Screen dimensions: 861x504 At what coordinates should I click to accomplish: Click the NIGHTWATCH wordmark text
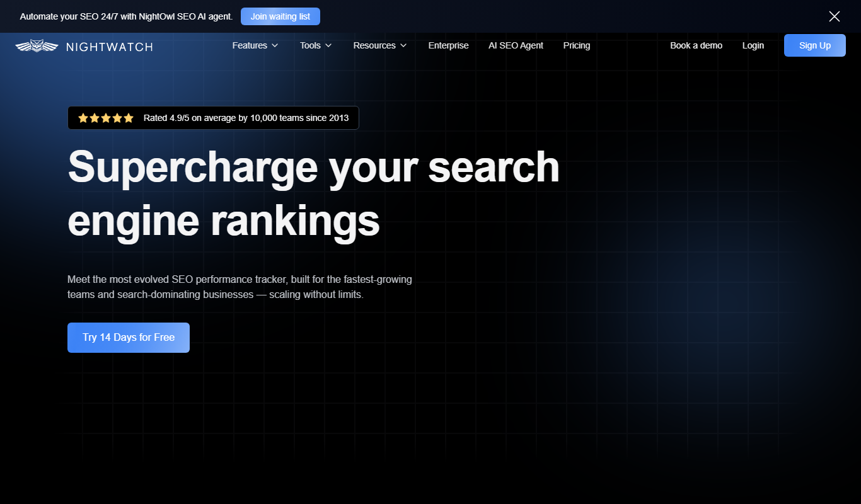109,47
